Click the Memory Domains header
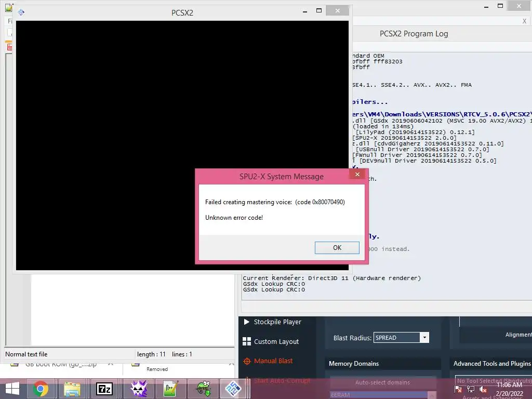 pos(354,363)
